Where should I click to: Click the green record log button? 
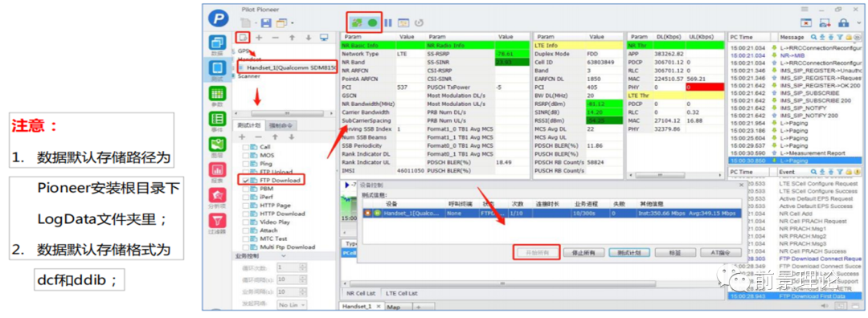pos(373,22)
